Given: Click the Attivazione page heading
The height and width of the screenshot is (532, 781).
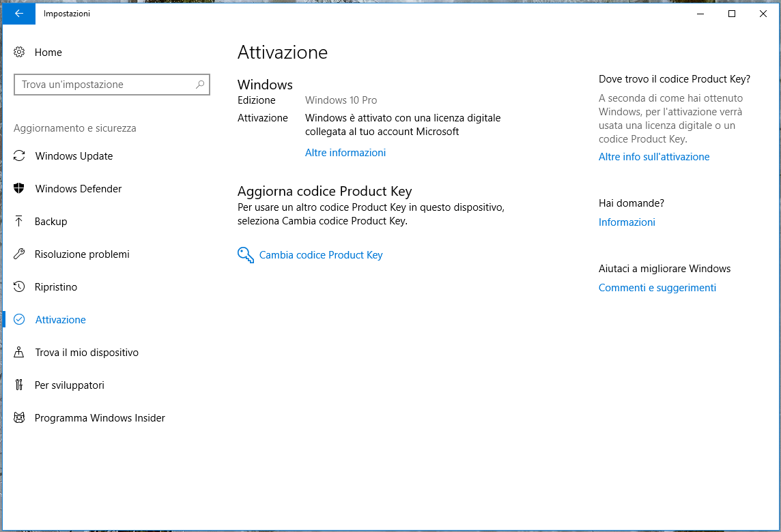Looking at the screenshot, I should tap(283, 53).
